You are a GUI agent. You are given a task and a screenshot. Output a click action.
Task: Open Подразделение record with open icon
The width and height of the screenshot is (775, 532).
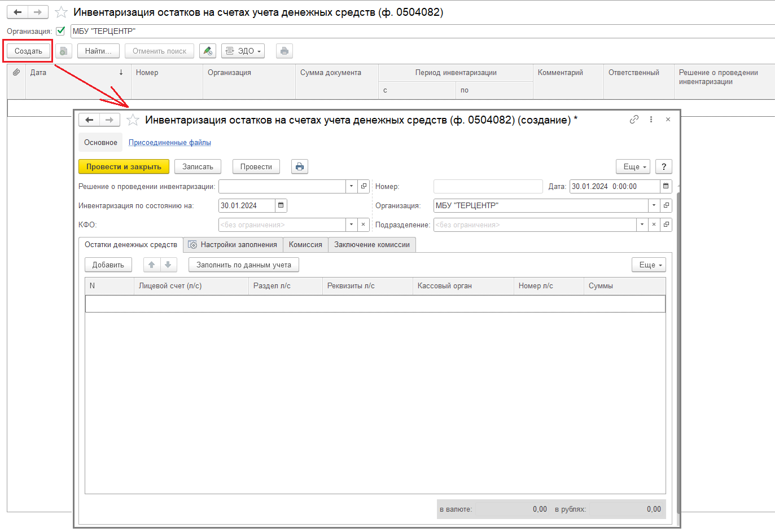tap(666, 225)
